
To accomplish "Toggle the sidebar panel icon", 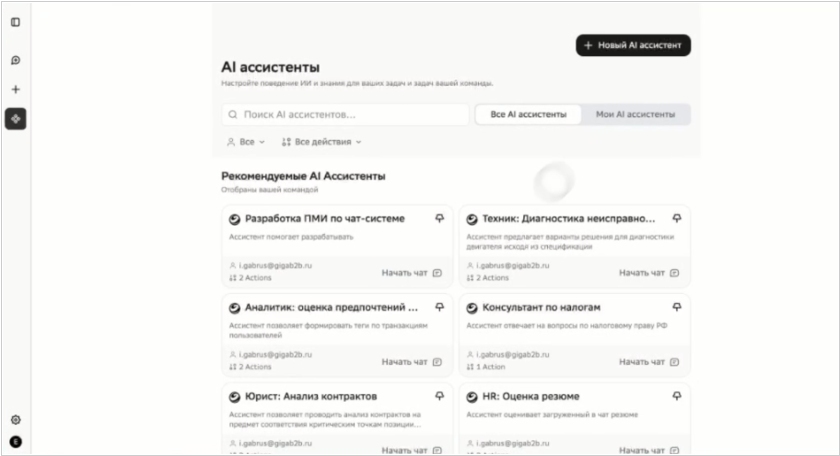I will pos(15,22).
